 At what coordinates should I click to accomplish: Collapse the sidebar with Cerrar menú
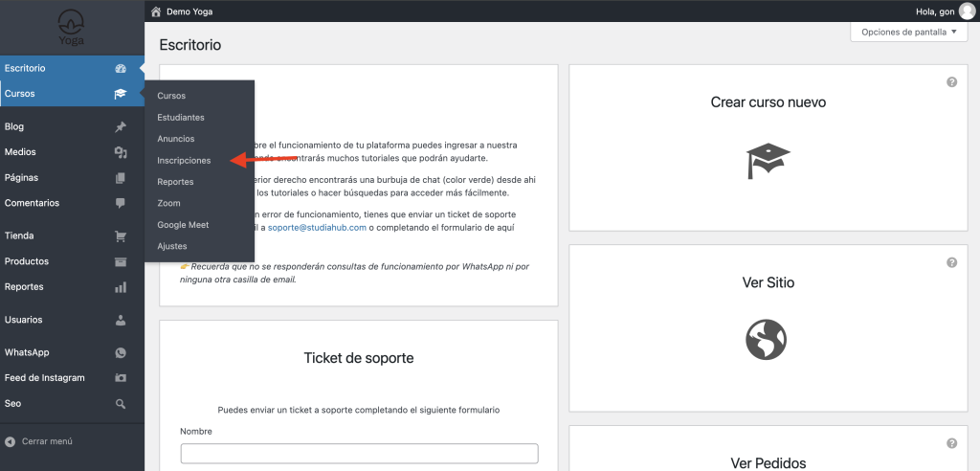pos(39,441)
